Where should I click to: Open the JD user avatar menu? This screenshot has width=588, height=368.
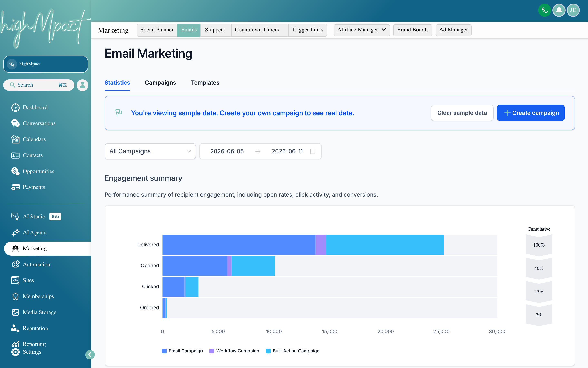point(573,10)
